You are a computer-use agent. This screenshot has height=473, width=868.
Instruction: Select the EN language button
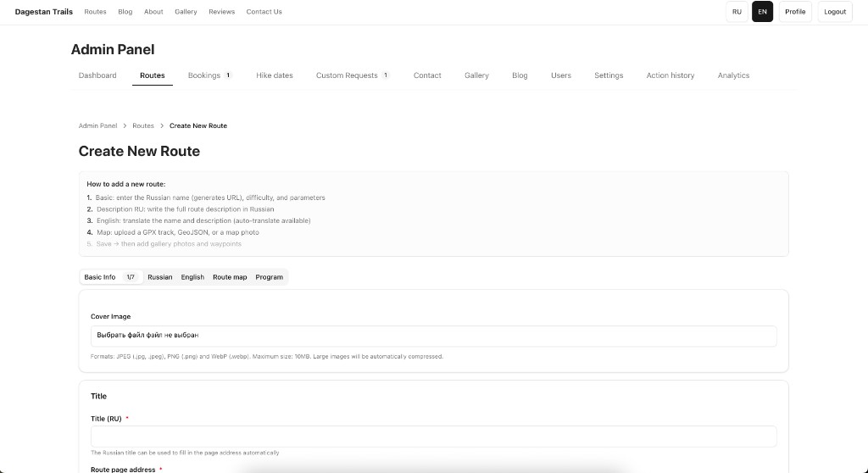[762, 12]
